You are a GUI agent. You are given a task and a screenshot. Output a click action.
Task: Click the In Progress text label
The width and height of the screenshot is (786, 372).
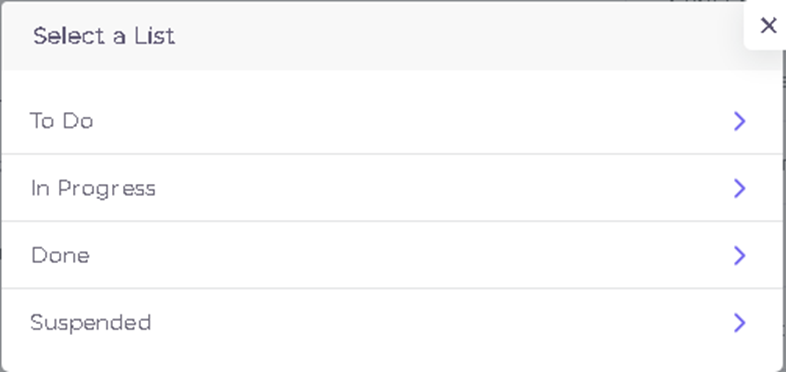click(x=93, y=189)
